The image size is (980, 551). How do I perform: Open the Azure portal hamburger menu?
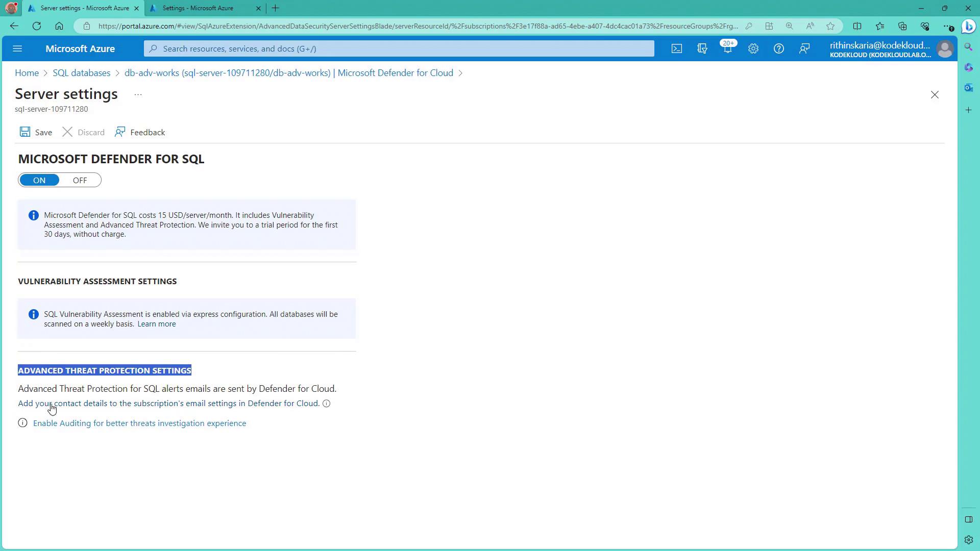17,48
